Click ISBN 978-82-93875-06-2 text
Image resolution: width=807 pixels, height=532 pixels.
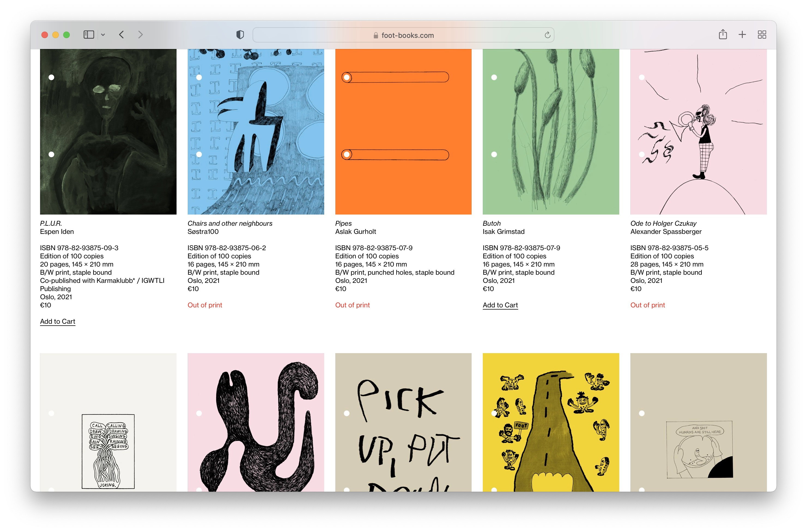pos(227,248)
